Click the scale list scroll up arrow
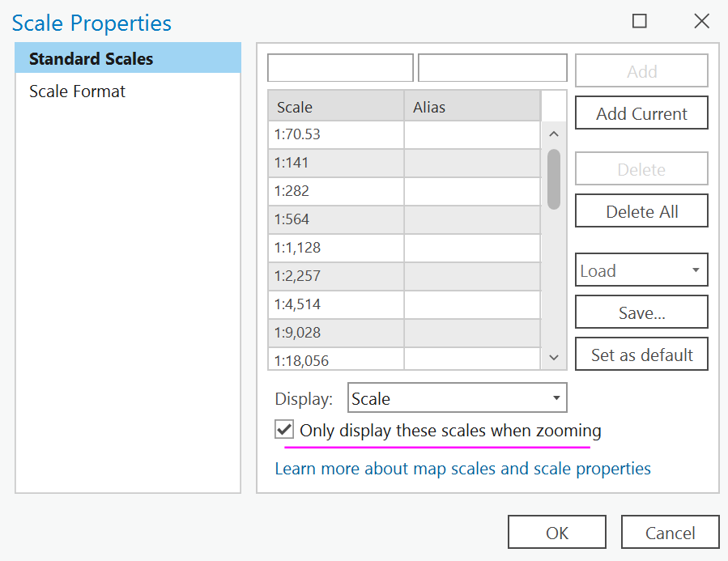728x561 pixels. 554,134
